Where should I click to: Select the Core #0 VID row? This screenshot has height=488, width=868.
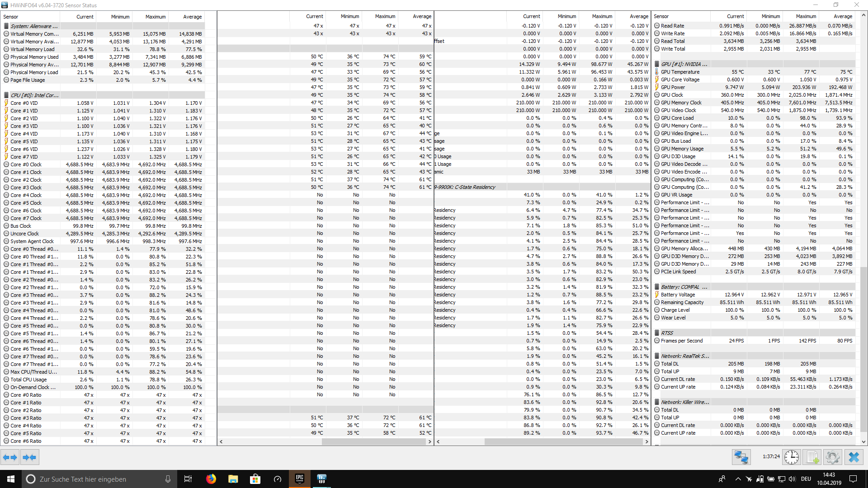[x=104, y=103]
